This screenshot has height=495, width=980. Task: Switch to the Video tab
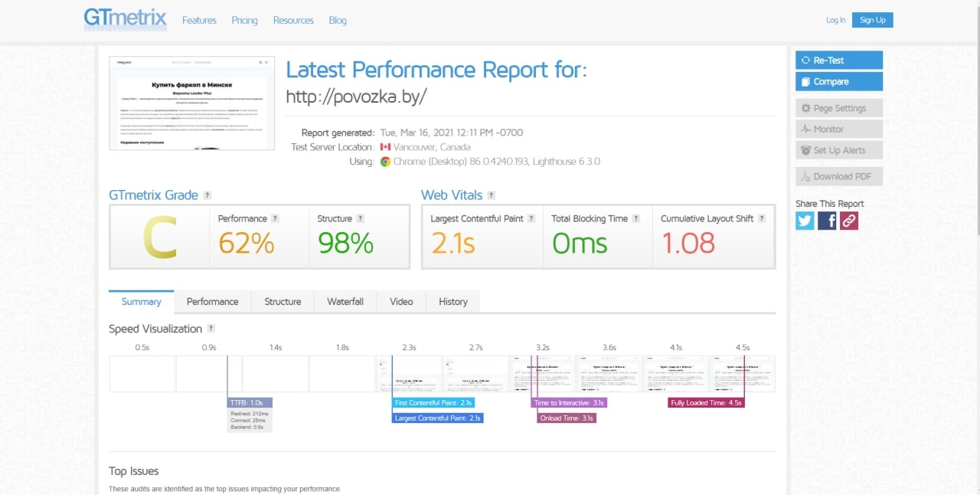401,302
